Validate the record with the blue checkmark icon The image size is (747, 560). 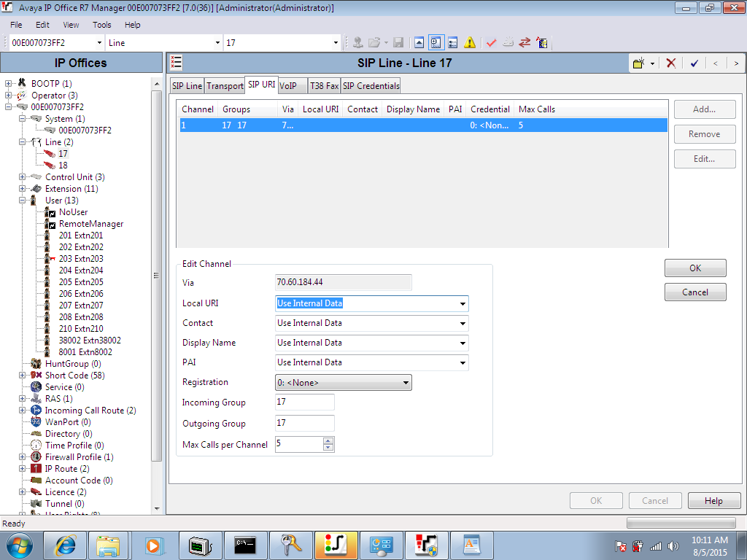694,63
